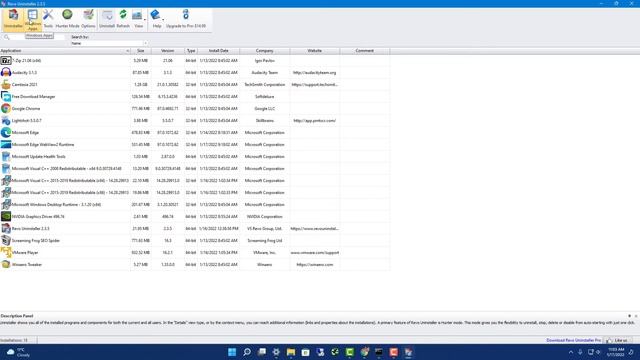Open File Explorer from the taskbar
The height and width of the screenshot is (360, 640).
(x=291, y=352)
